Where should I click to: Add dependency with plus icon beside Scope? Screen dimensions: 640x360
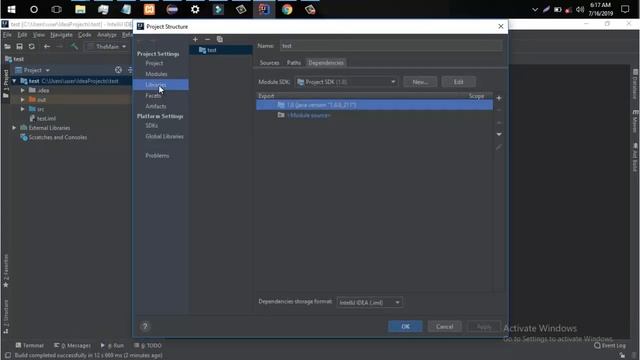coord(499,98)
